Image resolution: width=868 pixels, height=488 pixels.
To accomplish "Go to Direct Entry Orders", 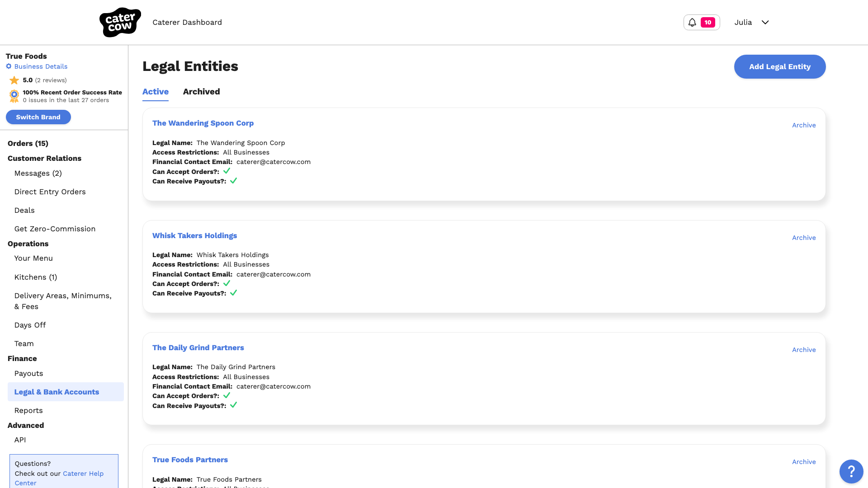I will [50, 192].
